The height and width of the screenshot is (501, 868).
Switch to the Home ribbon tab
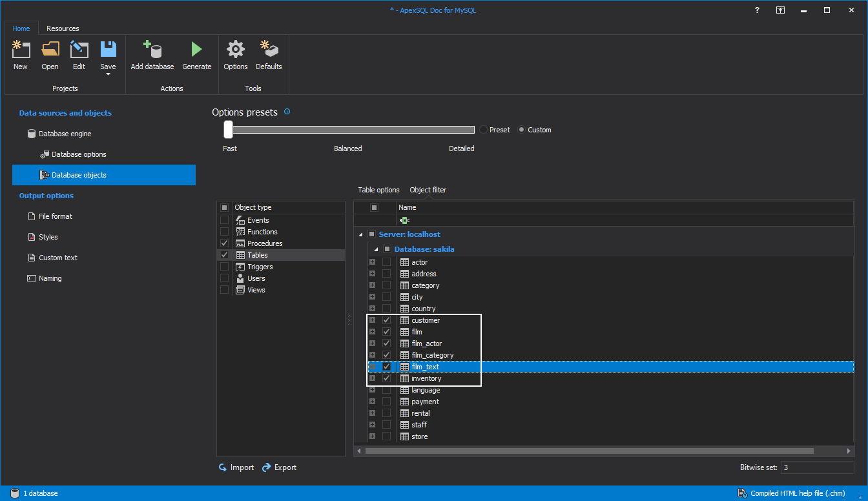click(21, 28)
